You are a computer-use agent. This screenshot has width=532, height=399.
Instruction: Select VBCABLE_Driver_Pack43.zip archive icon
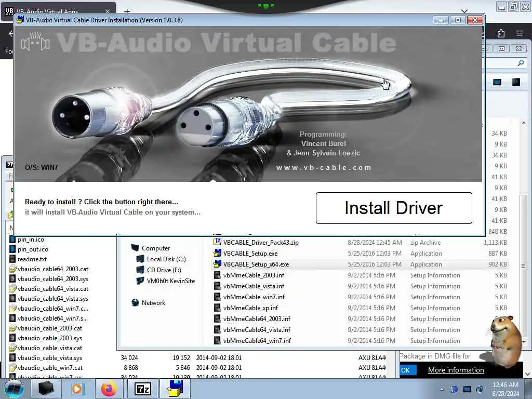pyautogui.click(x=217, y=242)
